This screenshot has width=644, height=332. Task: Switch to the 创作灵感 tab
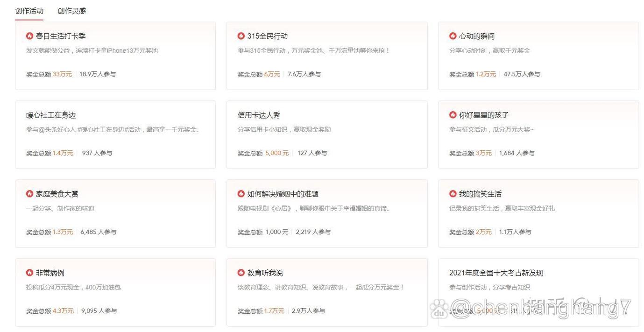(x=72, y=11)
